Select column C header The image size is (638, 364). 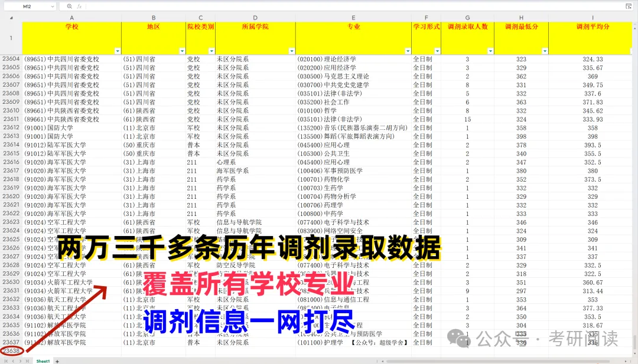point(201,18)
